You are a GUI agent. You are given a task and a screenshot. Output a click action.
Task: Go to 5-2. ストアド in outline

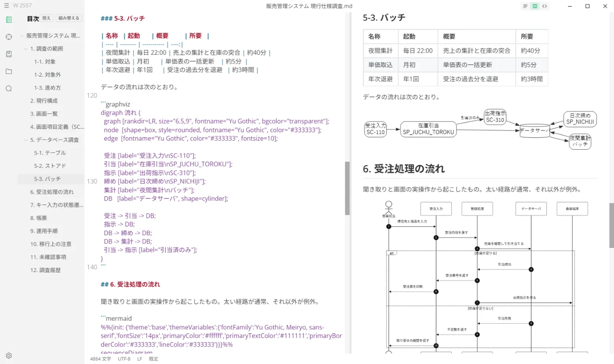pyautogui.click(x=50, y=166)
